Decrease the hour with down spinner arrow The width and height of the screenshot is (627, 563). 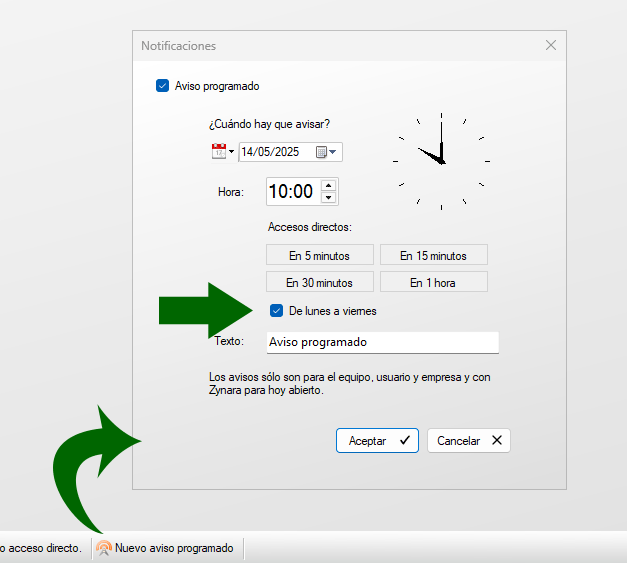(328, 197)
